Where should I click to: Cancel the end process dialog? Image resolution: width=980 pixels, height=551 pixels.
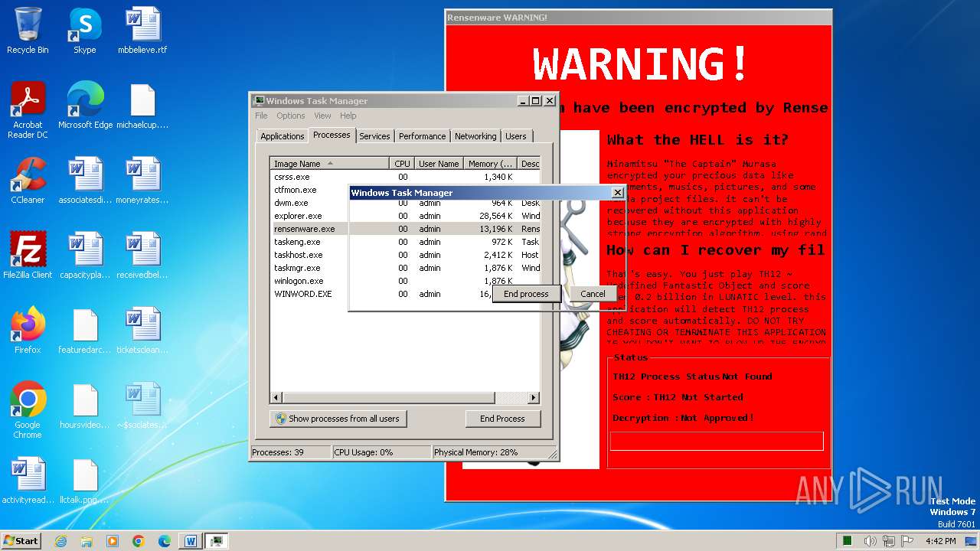point(593,294)
